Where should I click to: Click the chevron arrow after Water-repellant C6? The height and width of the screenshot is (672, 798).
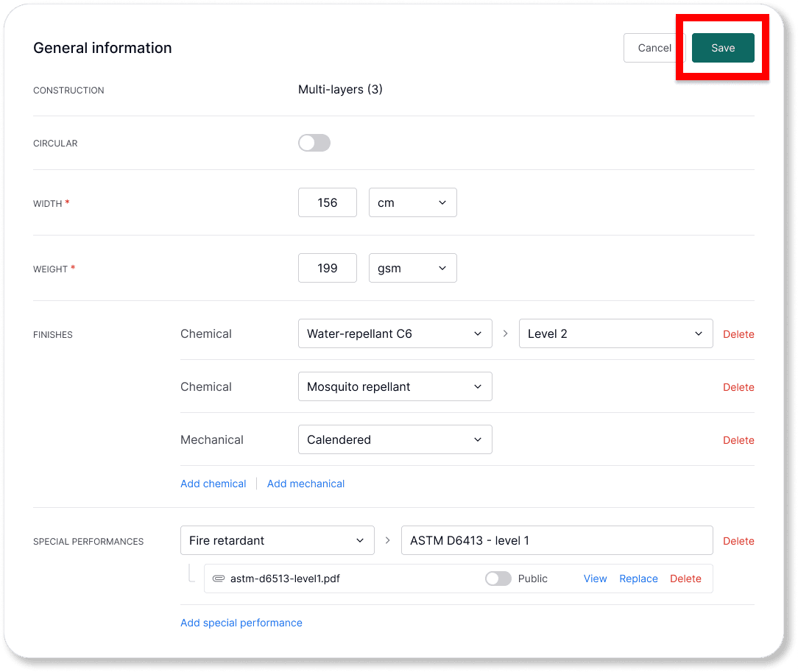pos(505,333)
